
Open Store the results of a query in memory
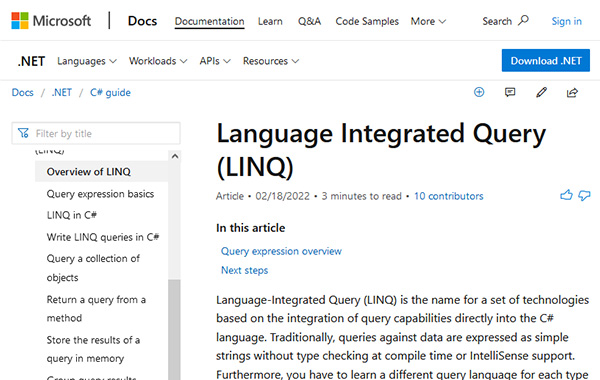(x=93, y=349)
